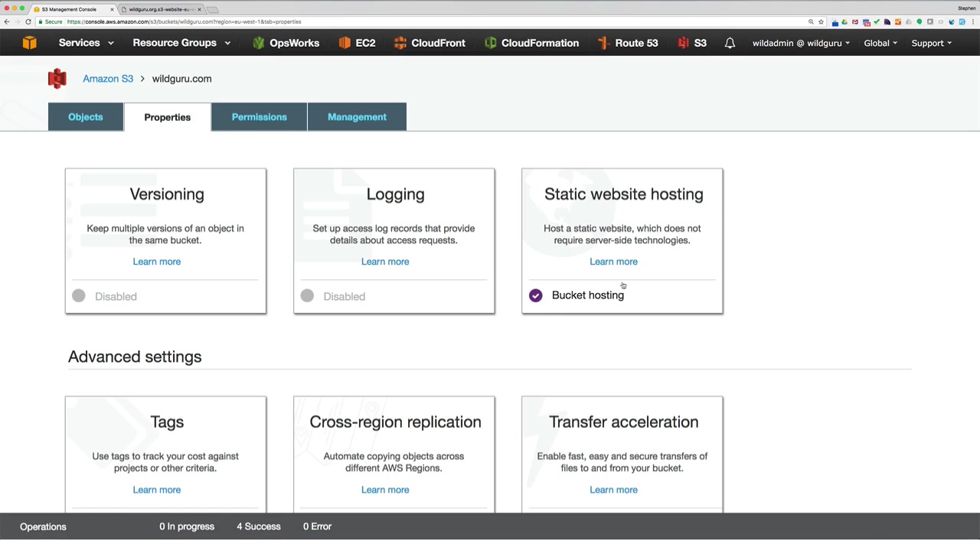Open the Transfer acceleration card heading

tap(623, 422)
